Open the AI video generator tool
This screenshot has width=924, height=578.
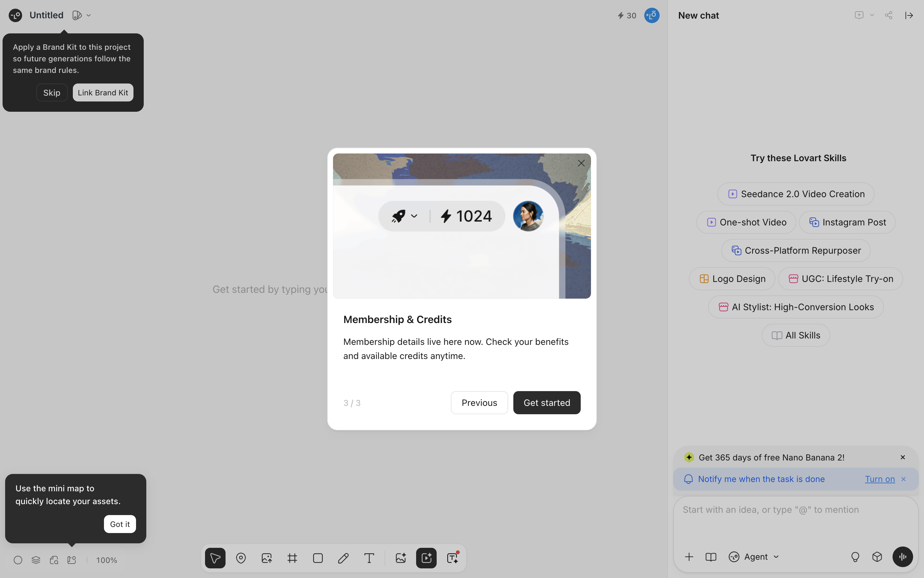(x=426, y=558)
